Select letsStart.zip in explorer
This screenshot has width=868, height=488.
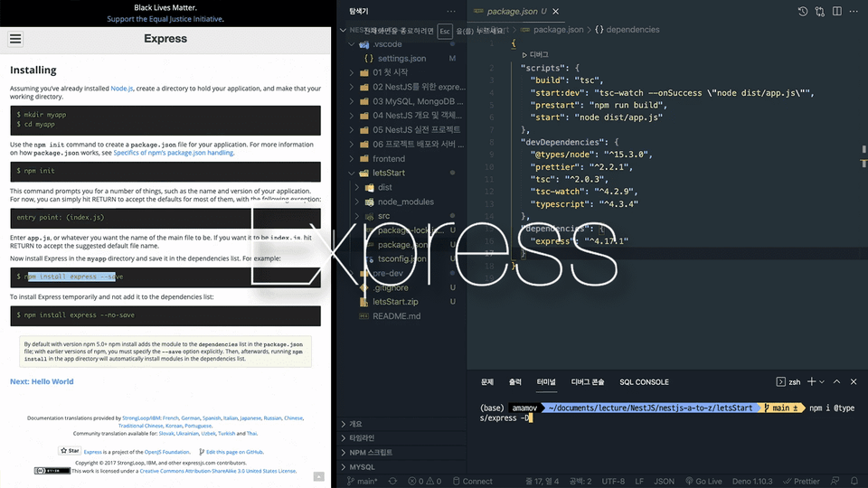(395, 302)
